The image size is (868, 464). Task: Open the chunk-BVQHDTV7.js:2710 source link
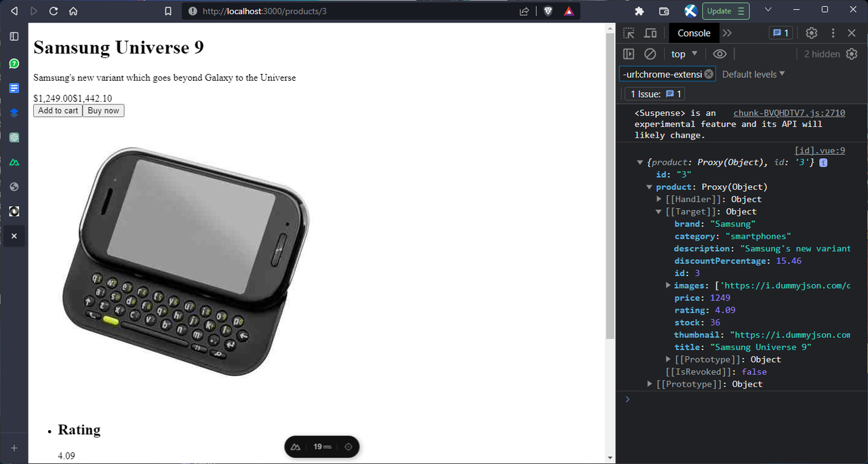788,113
